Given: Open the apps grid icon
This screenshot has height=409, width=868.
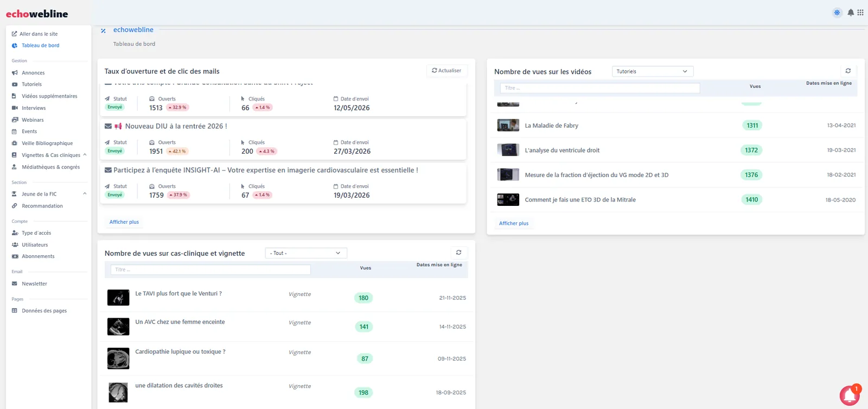Looking at the screenshot, I should [860, 12].
